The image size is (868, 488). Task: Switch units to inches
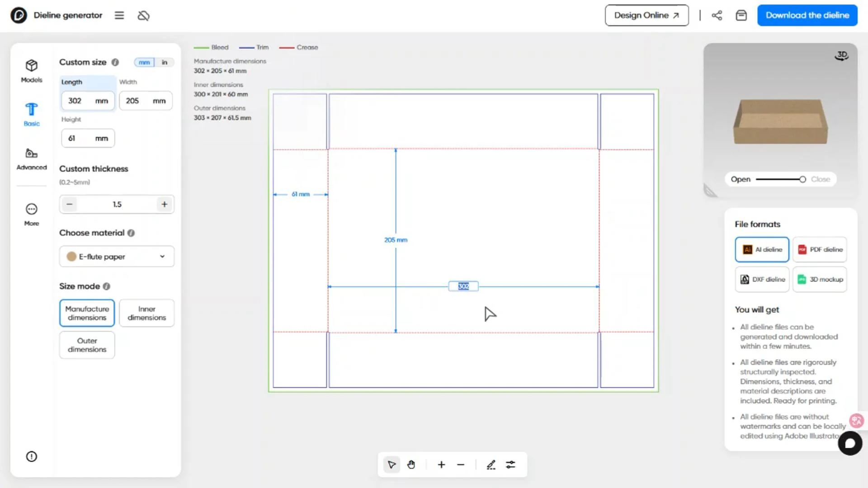[165, 62]
